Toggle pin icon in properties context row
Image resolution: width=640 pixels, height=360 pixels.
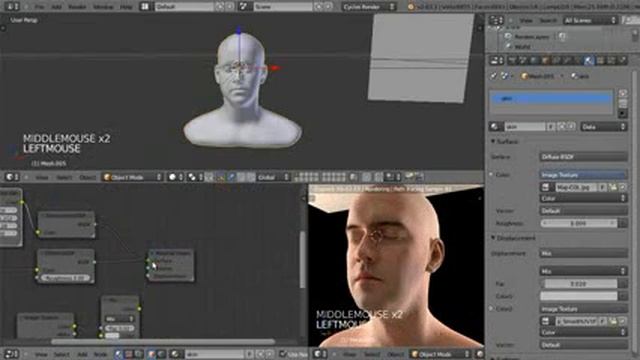493,76
